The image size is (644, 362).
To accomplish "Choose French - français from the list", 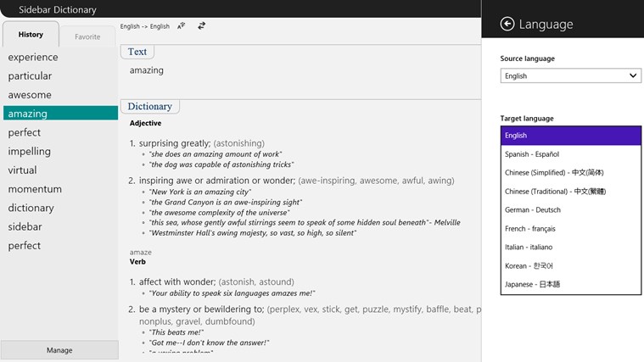I will [570, 229].
